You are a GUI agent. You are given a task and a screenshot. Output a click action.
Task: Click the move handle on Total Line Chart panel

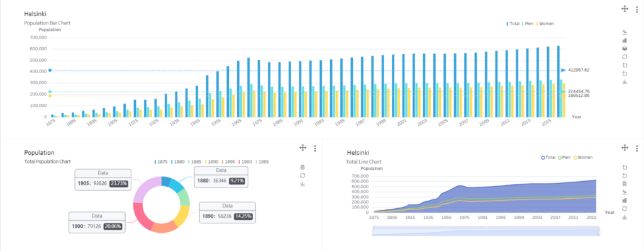click(625, 147)
